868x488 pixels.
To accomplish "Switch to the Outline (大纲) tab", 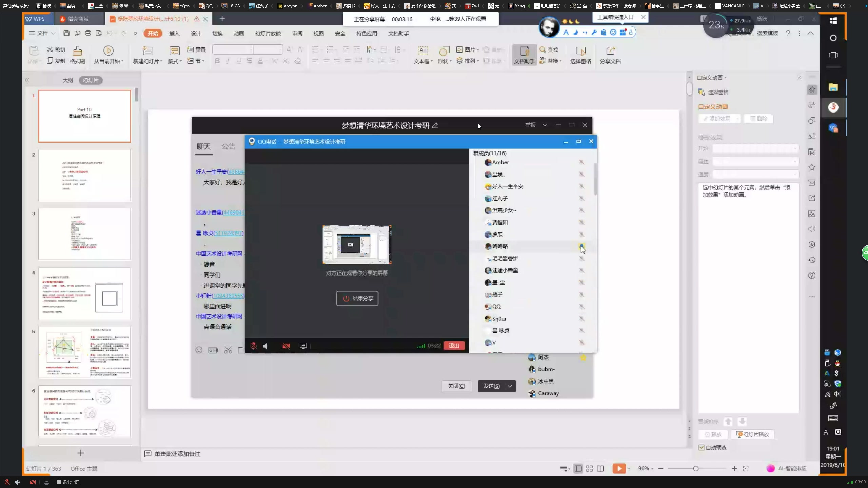I will 68,80.
